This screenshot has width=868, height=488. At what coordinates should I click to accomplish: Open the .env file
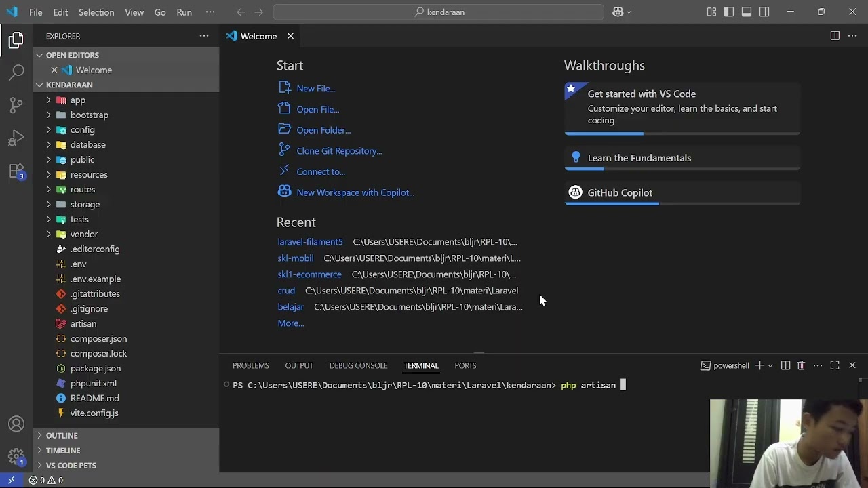[126, 264]
